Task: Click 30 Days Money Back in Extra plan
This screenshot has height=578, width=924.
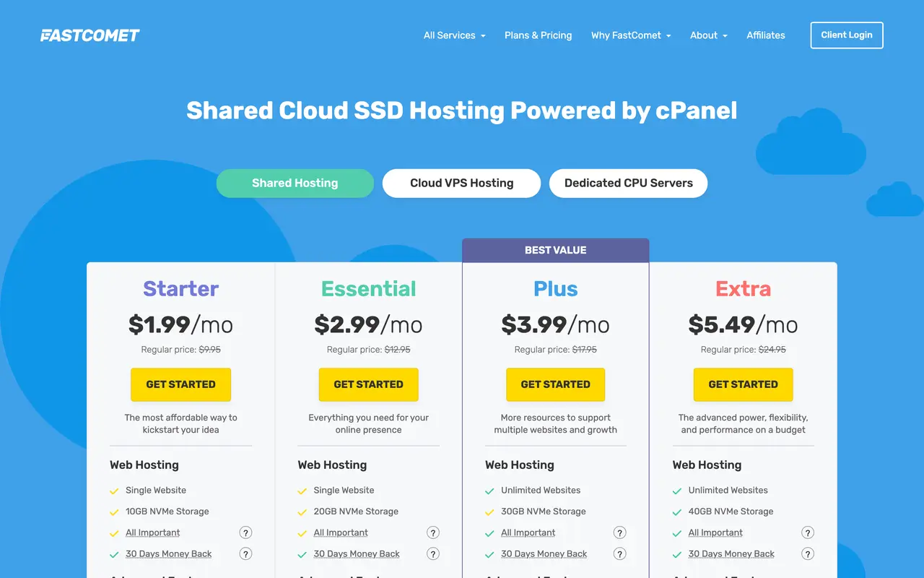Action: 731,554
